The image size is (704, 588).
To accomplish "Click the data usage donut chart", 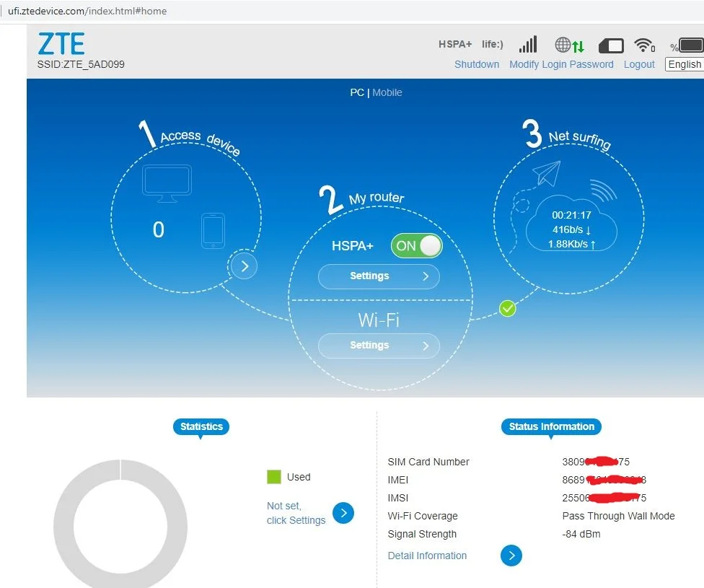I will [120, 527].
